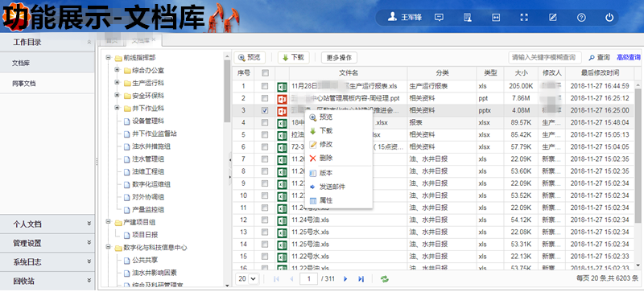Image resolution: width=644 pixels, height=292 pixels.
Task: Click the keyword search input field
Action: point(545,58)
